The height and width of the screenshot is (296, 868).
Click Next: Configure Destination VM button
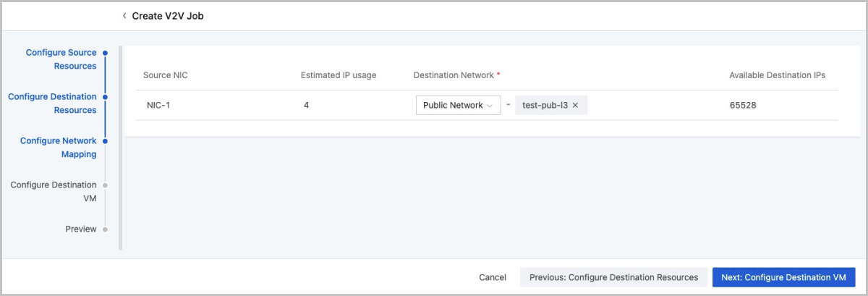click(x=783, y=277)
